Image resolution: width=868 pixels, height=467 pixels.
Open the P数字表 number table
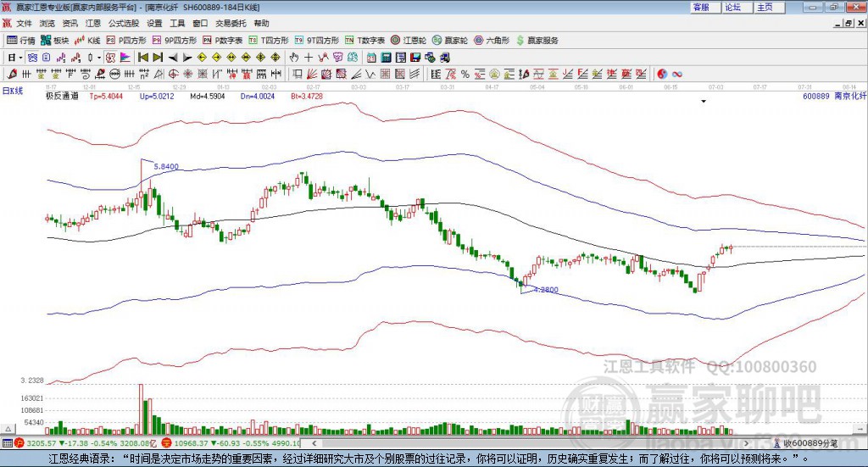coord(223,41)
